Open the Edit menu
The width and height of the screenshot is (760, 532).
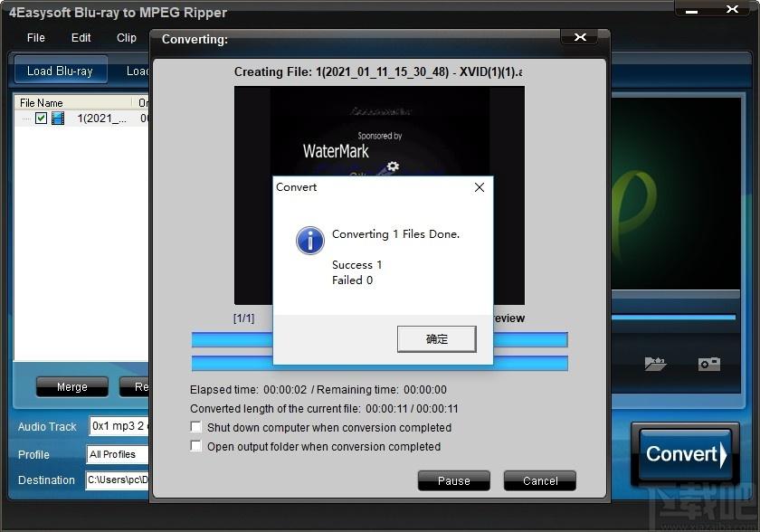coord(81,38)
